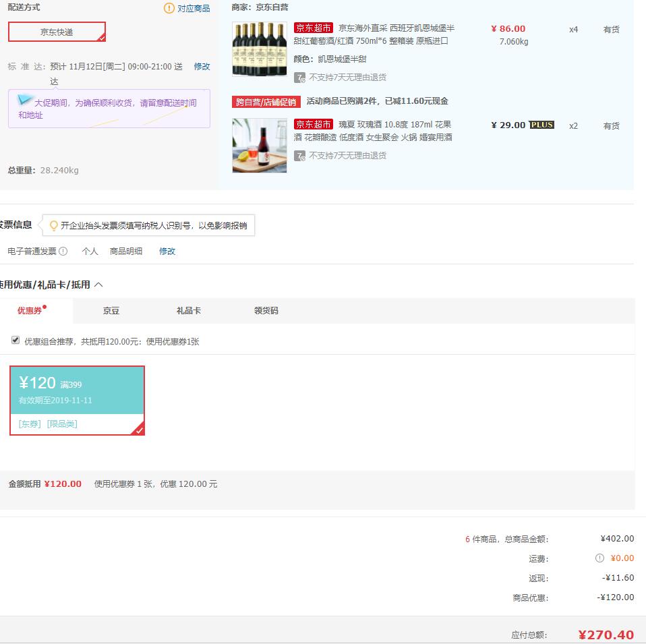Click the 总重量 28.240kg text

43,170
